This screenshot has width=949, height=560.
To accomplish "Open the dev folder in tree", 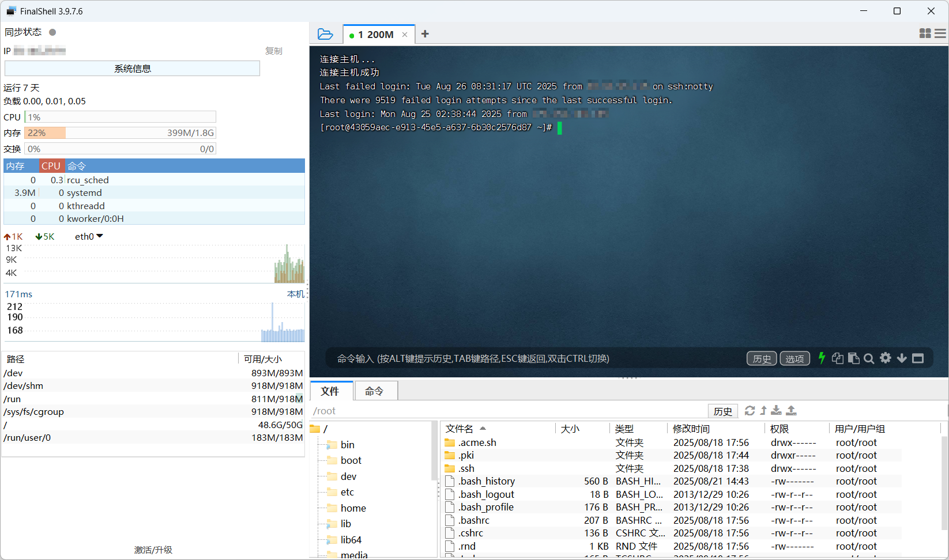I will click(348, 476).
